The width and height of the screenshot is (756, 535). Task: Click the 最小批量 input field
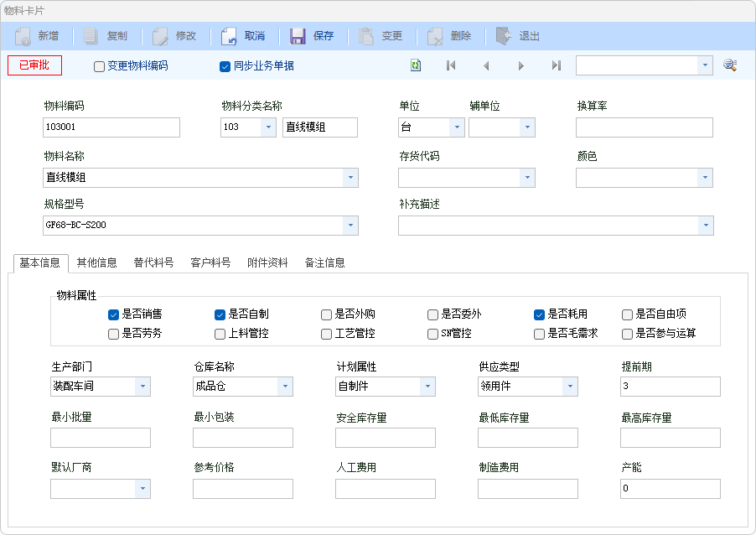(x=101, y=438)
